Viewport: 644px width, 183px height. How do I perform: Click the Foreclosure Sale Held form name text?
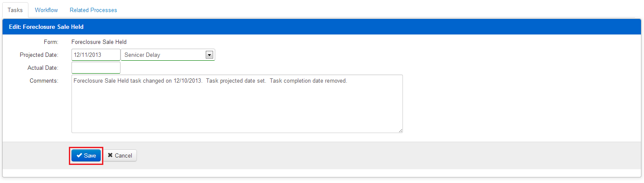pos(99,42)
